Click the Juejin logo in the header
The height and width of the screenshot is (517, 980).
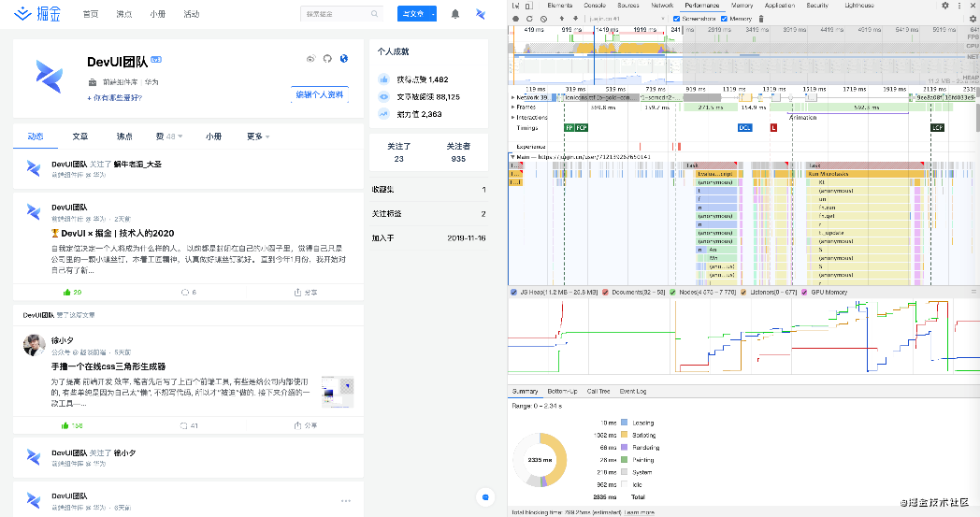coord(37,13)
